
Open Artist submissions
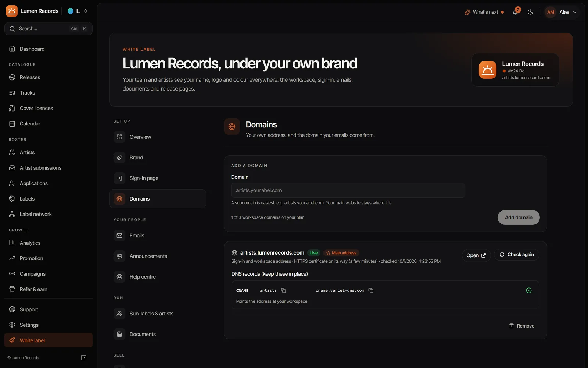(x=49, y=168)
